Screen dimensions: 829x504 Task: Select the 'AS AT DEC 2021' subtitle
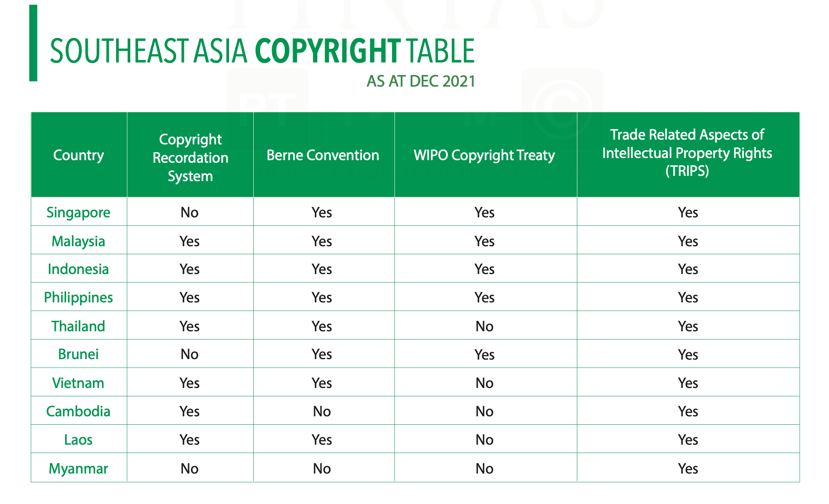(x=421, y=81)
